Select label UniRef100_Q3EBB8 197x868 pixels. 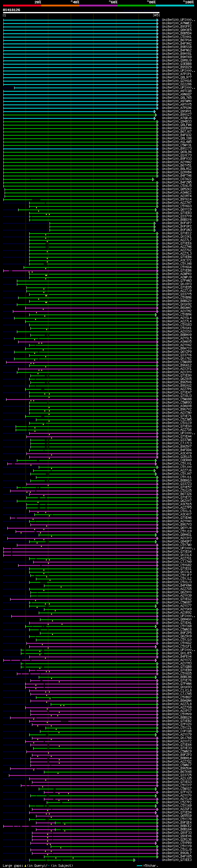coord(177,64)
